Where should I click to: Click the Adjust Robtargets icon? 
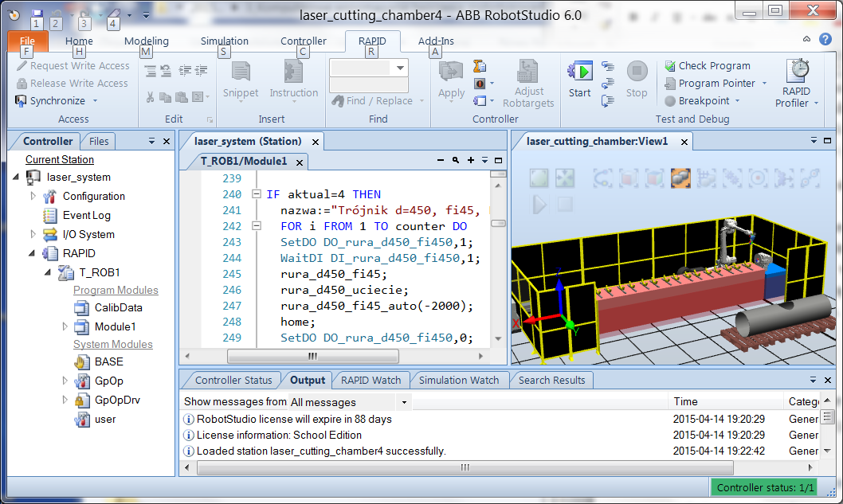coord(527,72)
